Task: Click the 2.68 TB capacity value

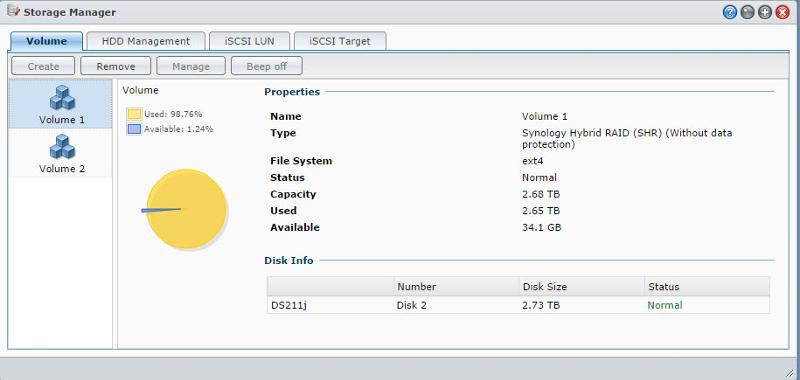Action: coord(541,194)
